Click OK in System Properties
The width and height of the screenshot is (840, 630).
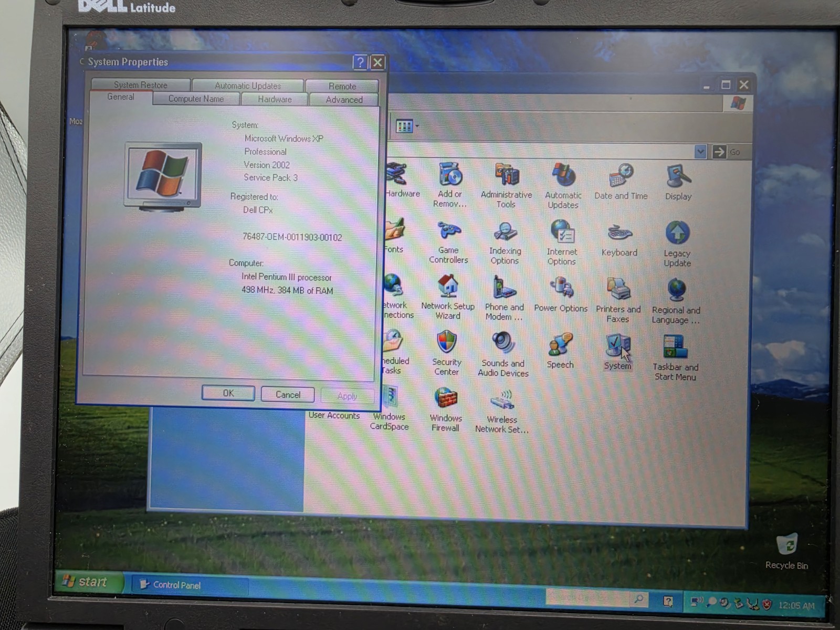click(228, 393)
